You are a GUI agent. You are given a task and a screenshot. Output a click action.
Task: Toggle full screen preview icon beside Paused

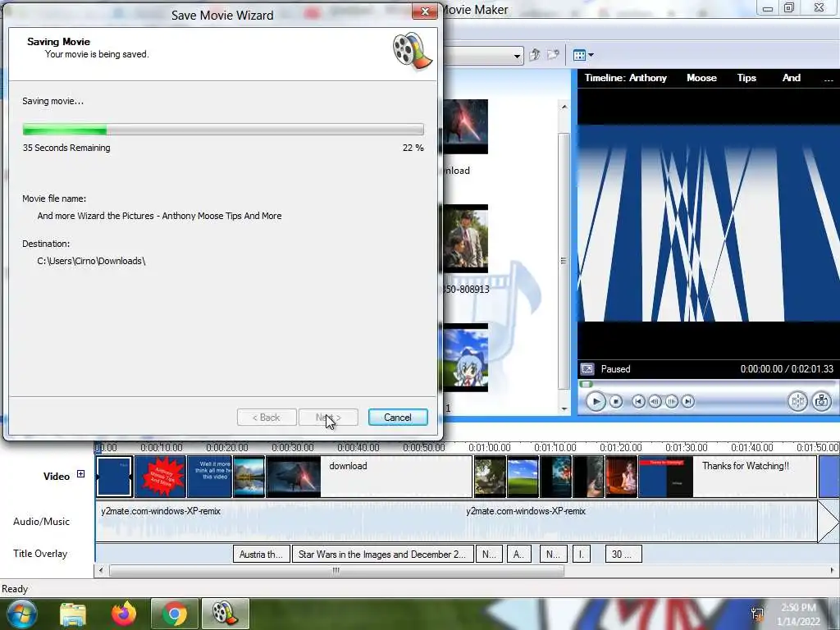coord(587,369)
